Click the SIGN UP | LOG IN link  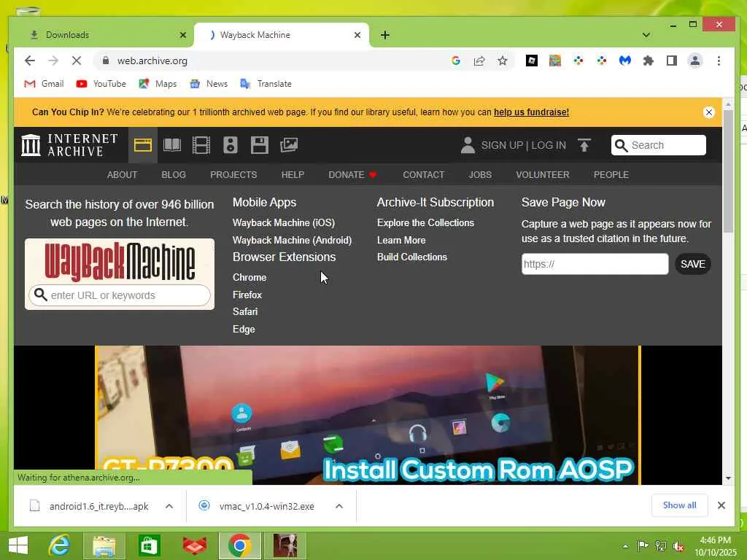[x=523, y=145]
